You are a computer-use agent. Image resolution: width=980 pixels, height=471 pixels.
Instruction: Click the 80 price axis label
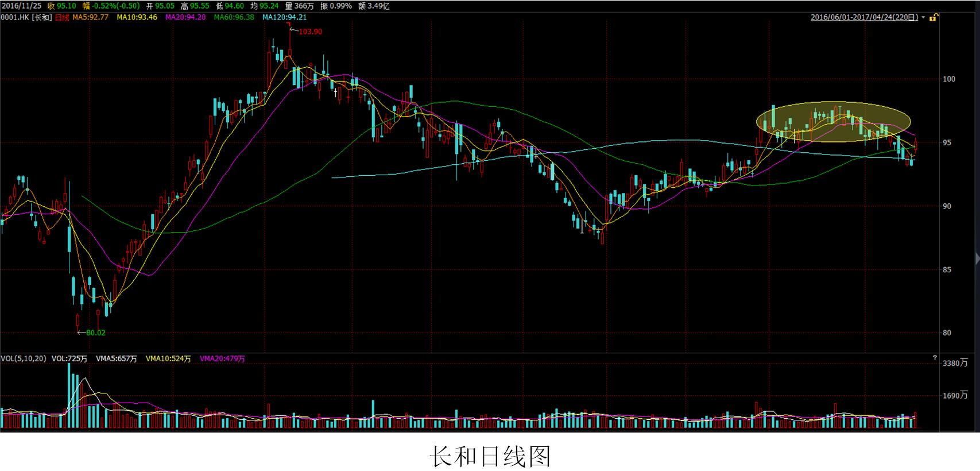point(947,333)
